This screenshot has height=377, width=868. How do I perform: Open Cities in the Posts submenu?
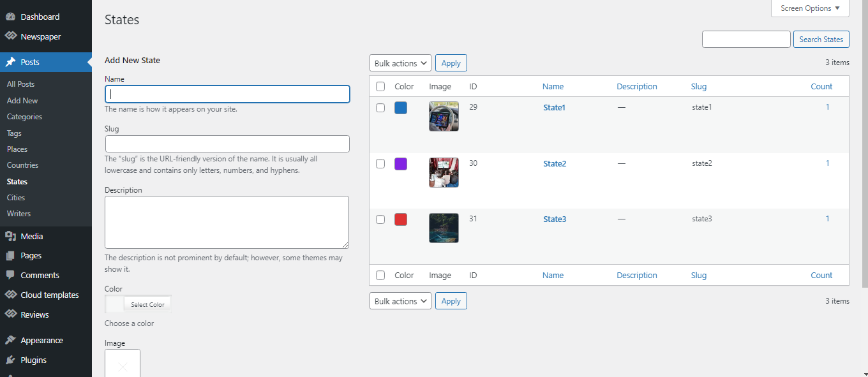point(16,198)
